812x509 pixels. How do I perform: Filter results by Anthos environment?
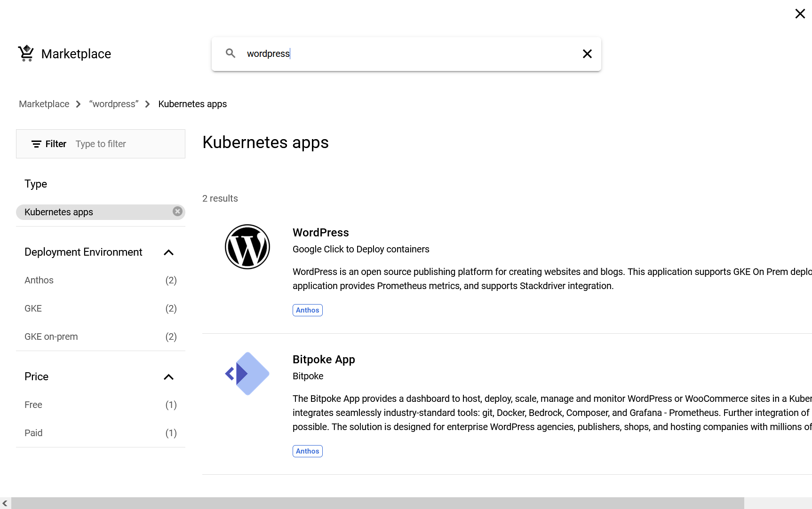coord(39,280)
